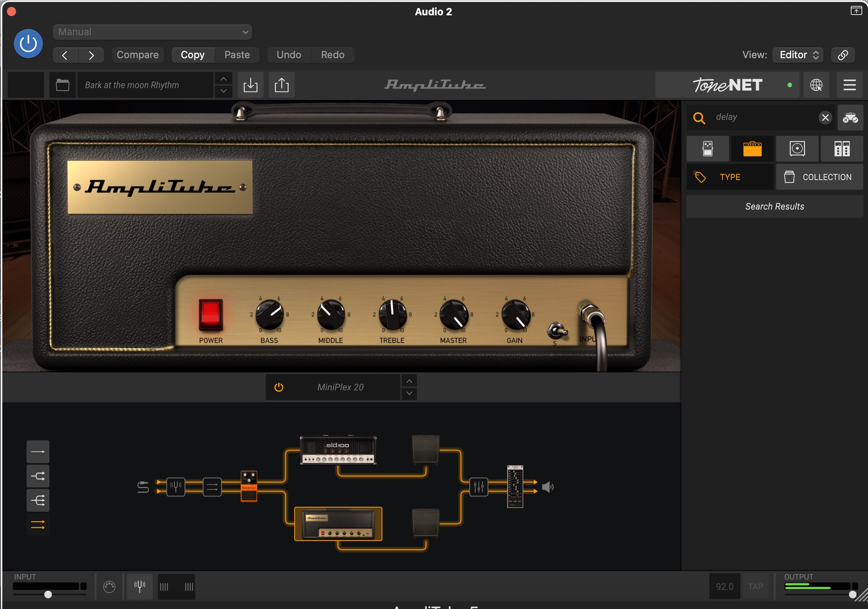The width and height of the screenshot is (868, 609).
Task: Click the GAIN knob
Action: point(516,314)
